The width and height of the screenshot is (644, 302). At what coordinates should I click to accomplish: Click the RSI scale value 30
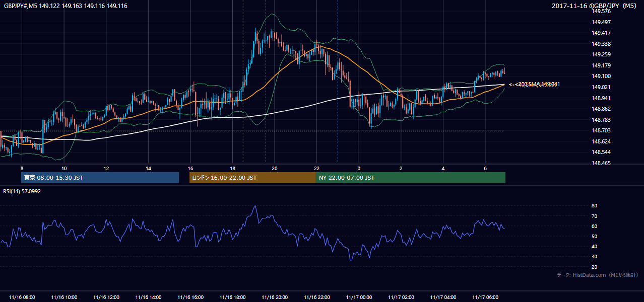point(594,256)
